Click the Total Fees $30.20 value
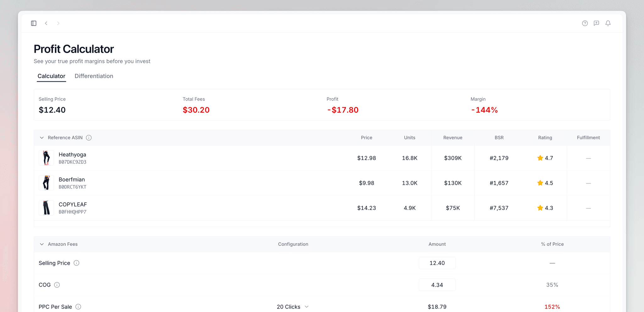 pyautogui.click(x=196, y=110)
